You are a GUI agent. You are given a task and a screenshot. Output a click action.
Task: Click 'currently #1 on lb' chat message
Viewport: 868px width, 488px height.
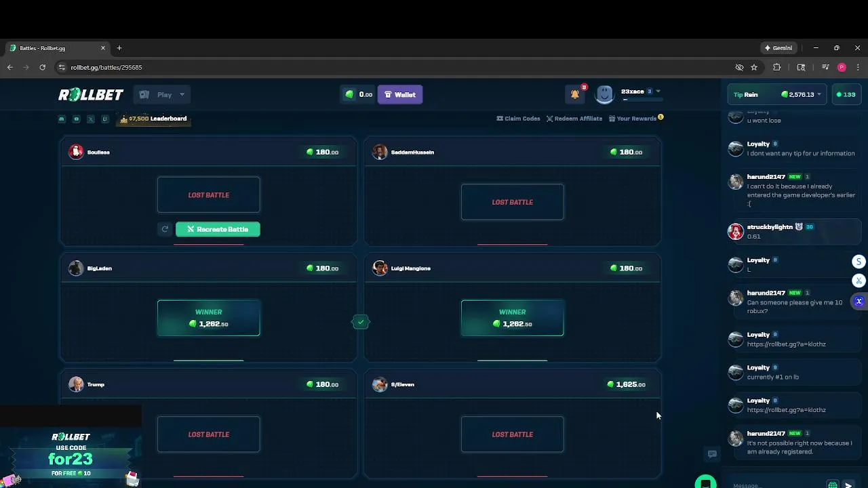click(x=772, y=377)
